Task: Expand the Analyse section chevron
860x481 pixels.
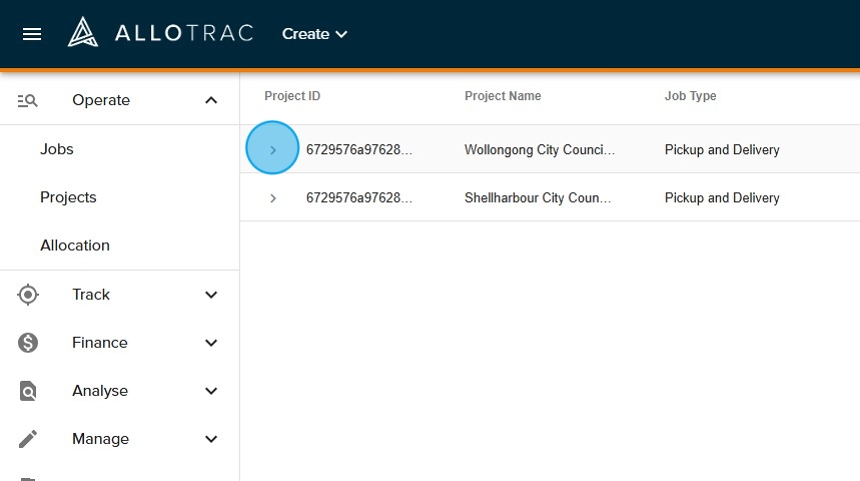Action: point(211,391)
